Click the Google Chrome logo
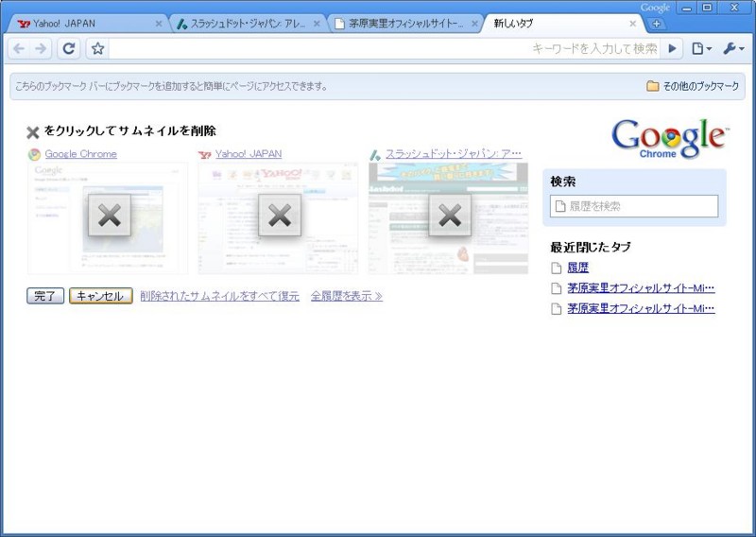The height and width of the screenshot is (537, 756). 670,139
